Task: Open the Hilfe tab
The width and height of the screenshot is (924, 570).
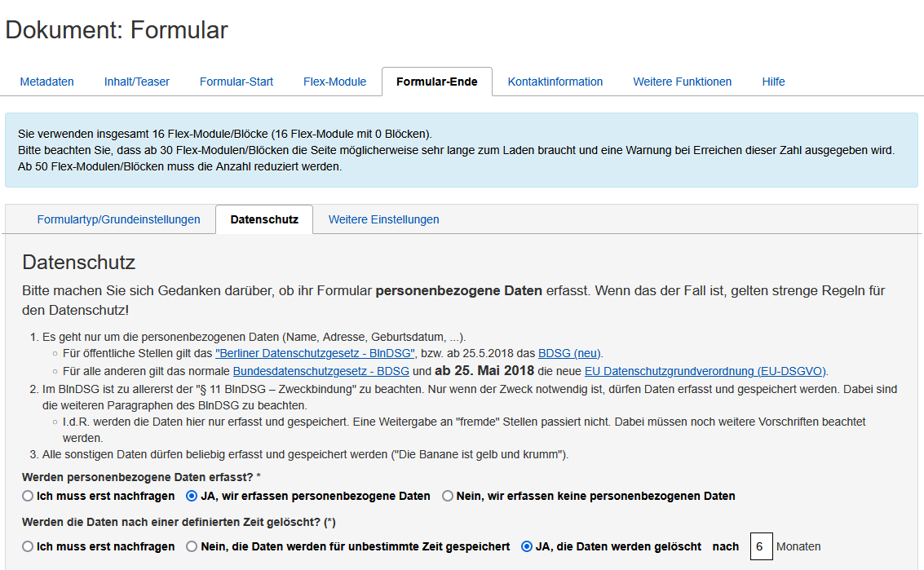Action: [x=773, y=82]
